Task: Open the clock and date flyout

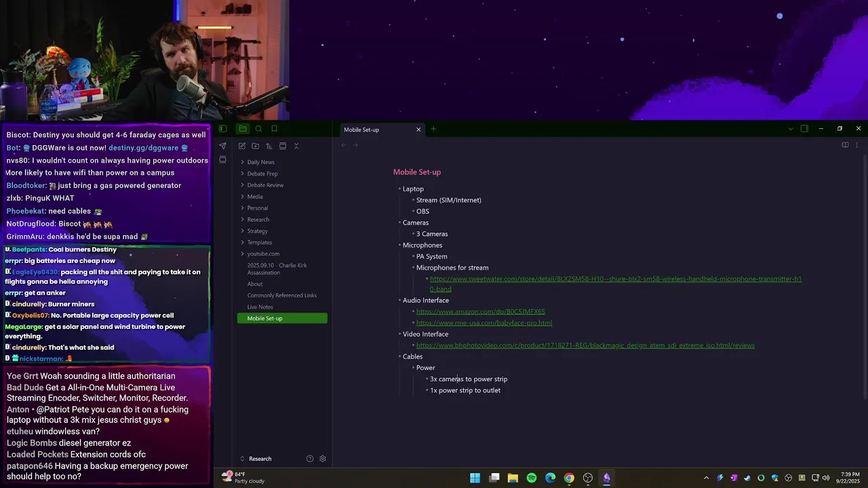Action: click(849, 478)
